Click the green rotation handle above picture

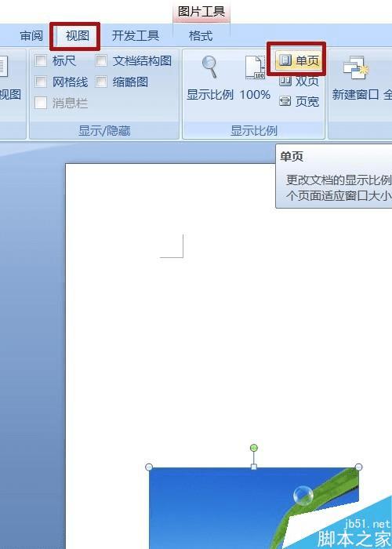pos(254,448)
